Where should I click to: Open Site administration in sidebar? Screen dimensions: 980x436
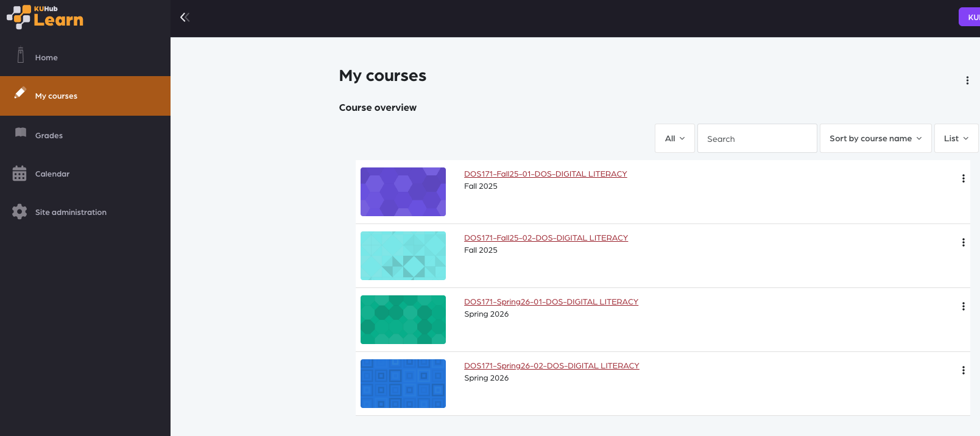click(x=85, y=212)
